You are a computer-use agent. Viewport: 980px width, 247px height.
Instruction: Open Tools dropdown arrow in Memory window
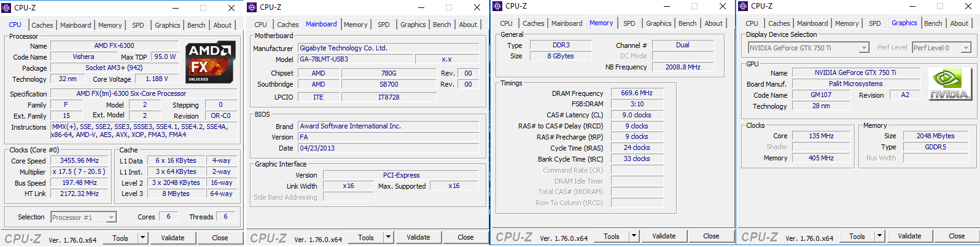pyautogui.click(x=634, y=236)
